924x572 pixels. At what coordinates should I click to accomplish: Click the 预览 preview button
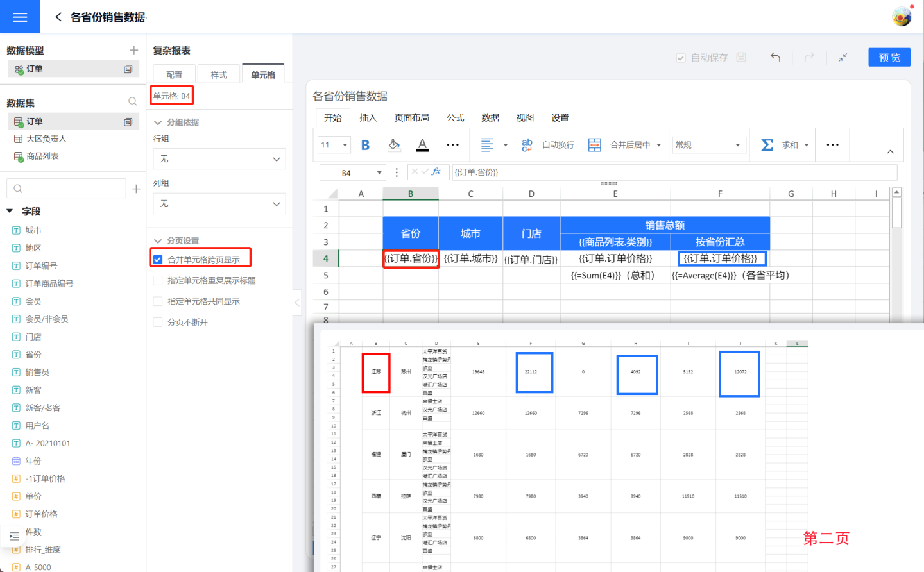pyautogui.click(x=889, y=58)
